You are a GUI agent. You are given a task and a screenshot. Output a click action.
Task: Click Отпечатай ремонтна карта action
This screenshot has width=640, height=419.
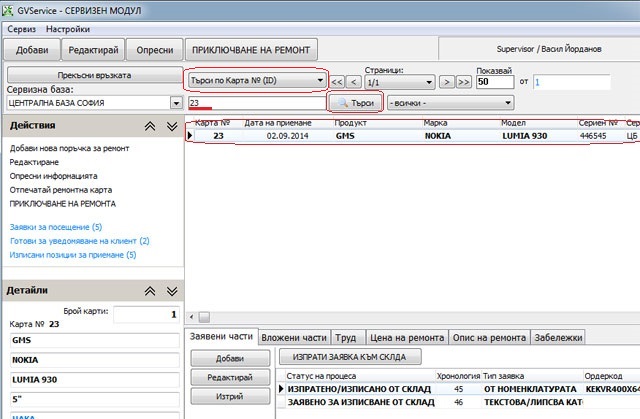coord(60,190)
